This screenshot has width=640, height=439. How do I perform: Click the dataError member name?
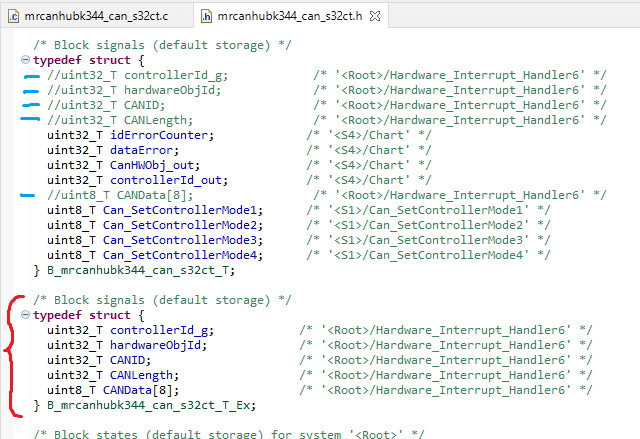(142, 150)
